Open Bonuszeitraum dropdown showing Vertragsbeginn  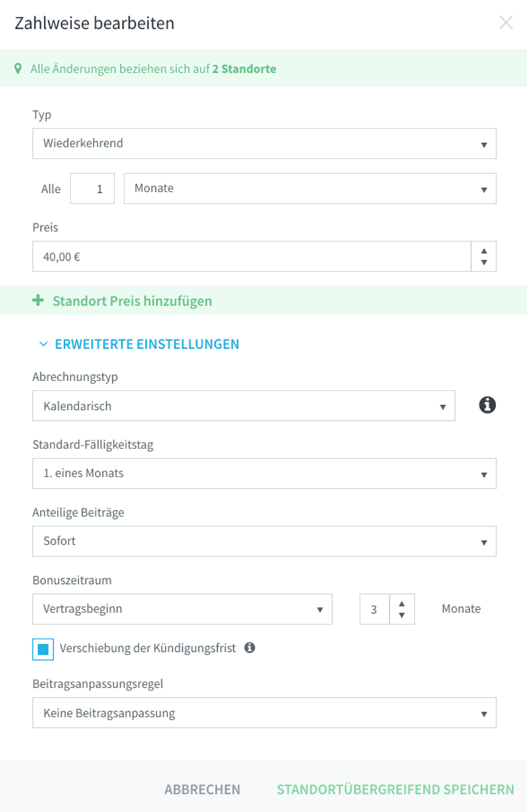[182, 609]
